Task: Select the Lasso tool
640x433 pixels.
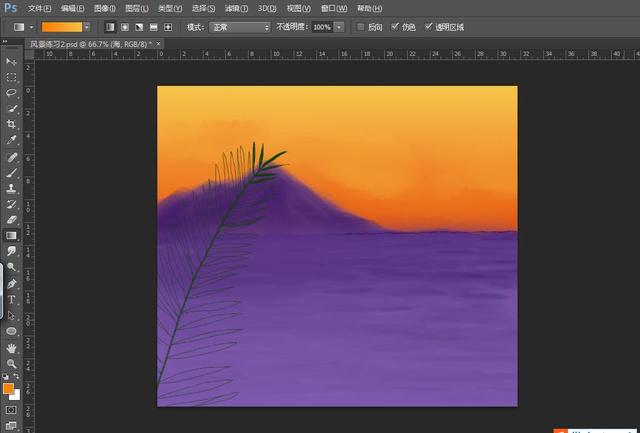Action: [11, 92]
